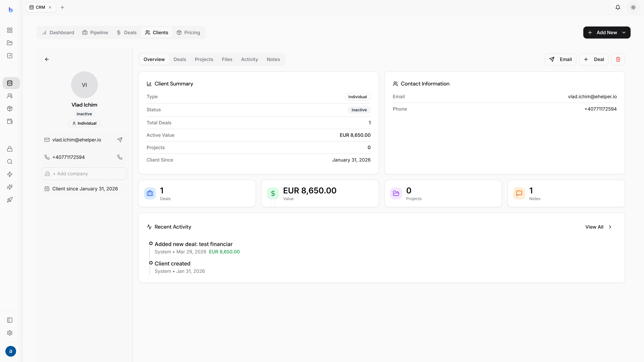
Task: Click the inactive badge under the name
Action: 84,114
